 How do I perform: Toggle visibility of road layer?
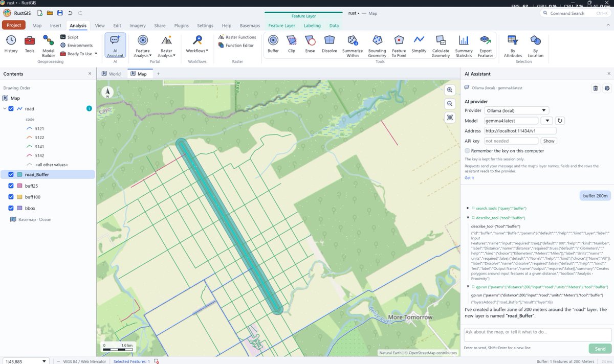pyautogui.click(x=11, y=108)
